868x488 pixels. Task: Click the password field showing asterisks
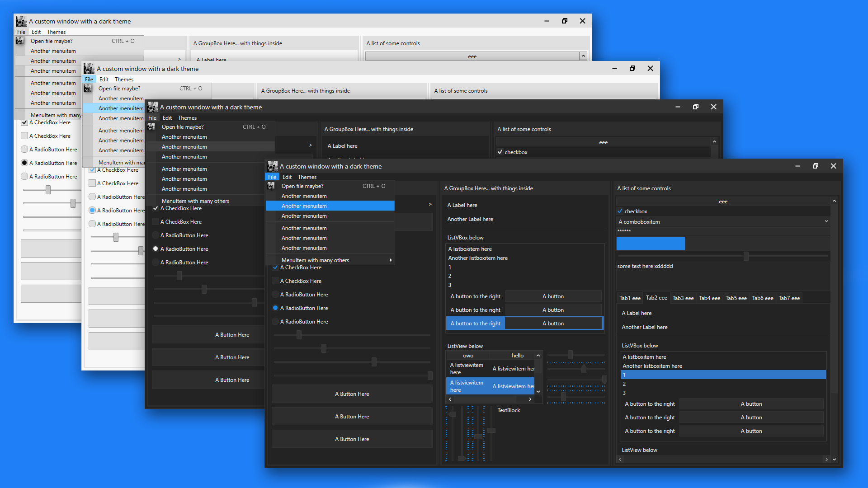[723, 231]
